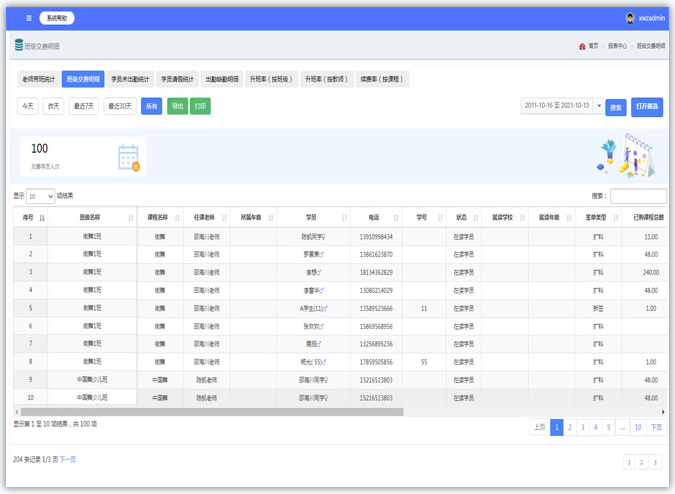Image resolution: width=675 pixels, height=494 pixels.
Task: Click the database icon next to 班级交费明细
Action: pyautogui.click(x=19, y=46)
